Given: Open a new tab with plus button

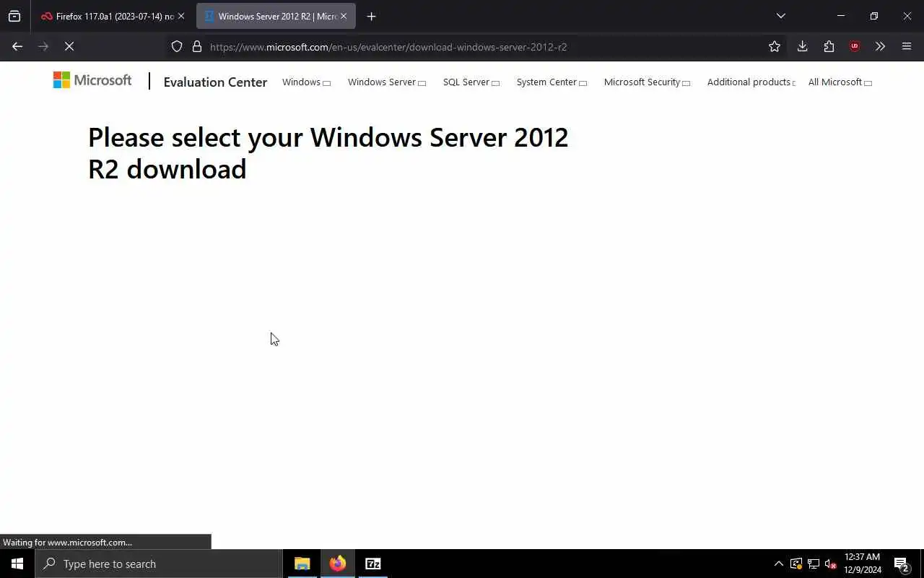Looking at the screenshot, I should coord(371,16).
